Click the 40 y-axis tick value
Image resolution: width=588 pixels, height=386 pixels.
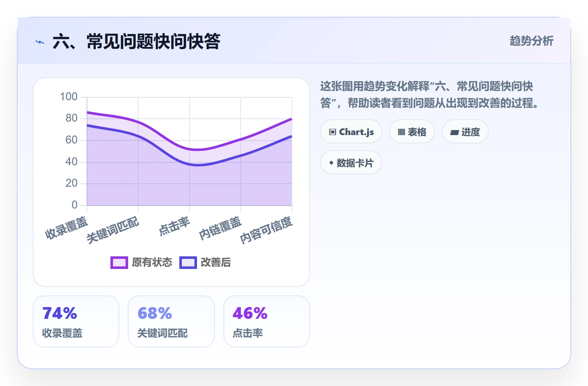click(71, 162)
